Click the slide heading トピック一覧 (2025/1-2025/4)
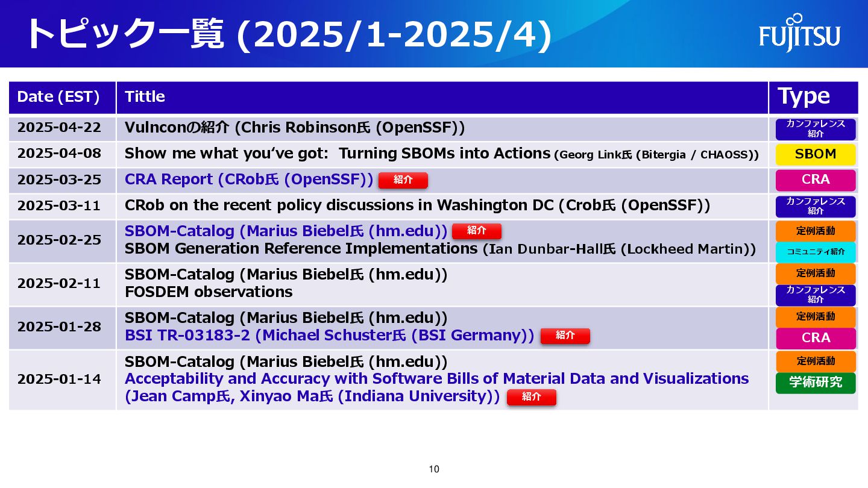The width and height of the screenshot is (868, 488). [289, 34]
